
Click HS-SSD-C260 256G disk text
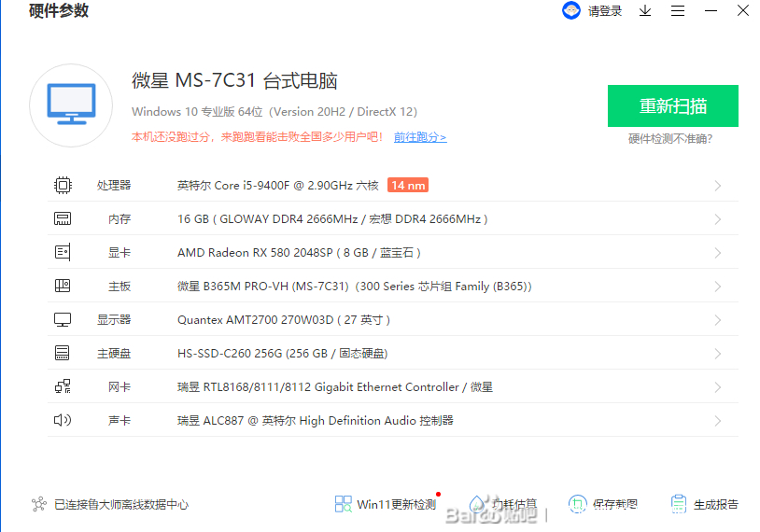coord(283,353)
